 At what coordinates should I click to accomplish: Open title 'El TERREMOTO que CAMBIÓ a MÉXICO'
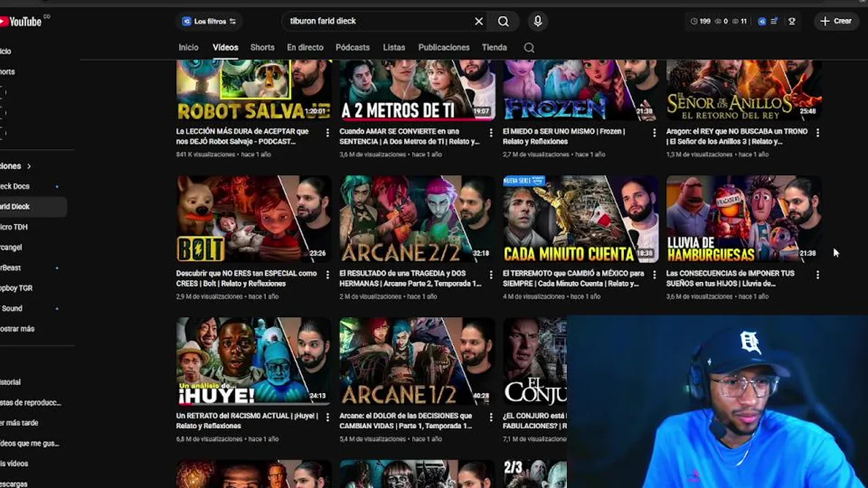tap(574, 279)
